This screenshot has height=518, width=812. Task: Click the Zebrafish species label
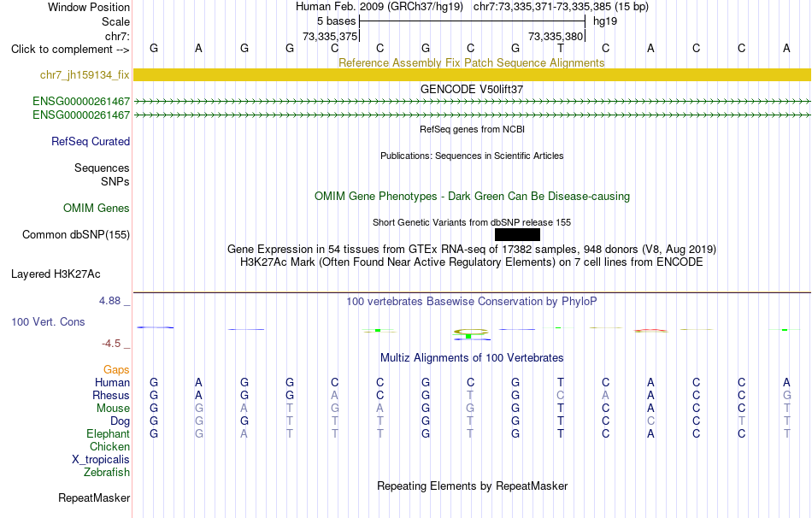[107, 473]
